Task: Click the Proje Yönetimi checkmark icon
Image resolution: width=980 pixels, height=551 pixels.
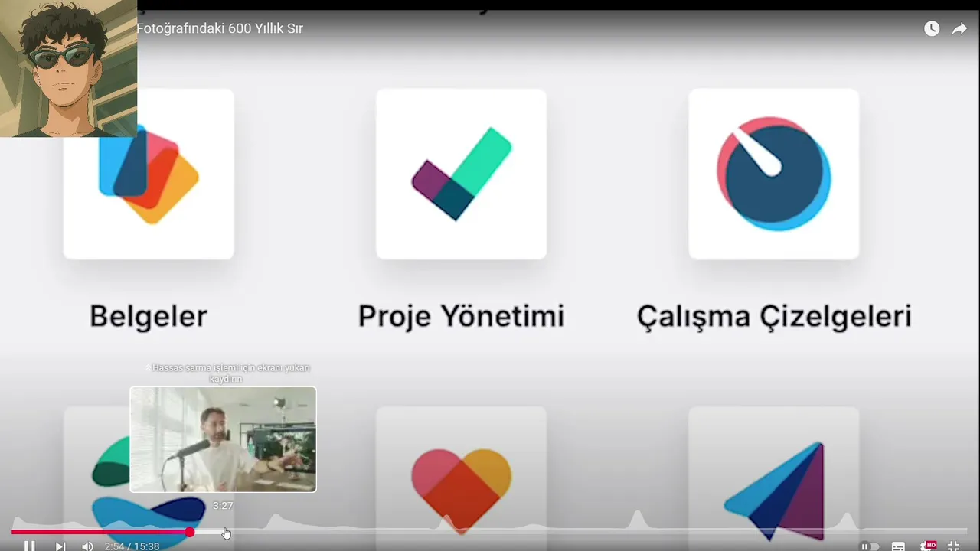Action: [x=462, y=174]
